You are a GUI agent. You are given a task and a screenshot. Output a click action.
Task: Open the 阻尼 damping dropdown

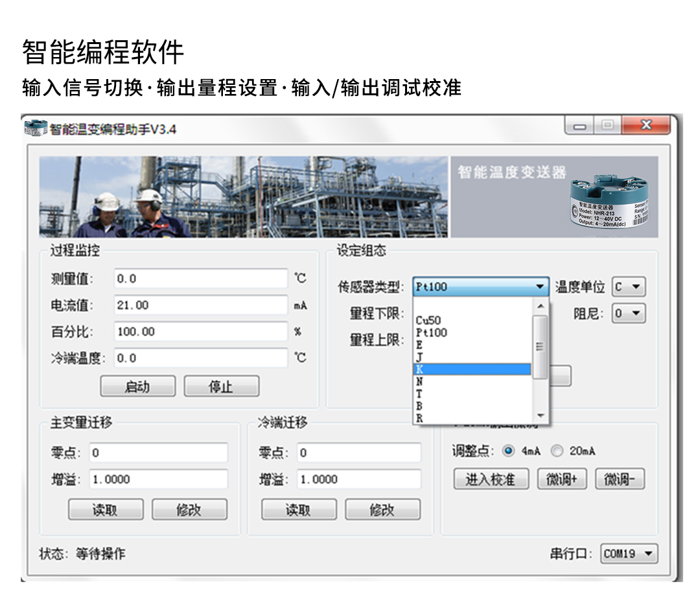(628, 314)
